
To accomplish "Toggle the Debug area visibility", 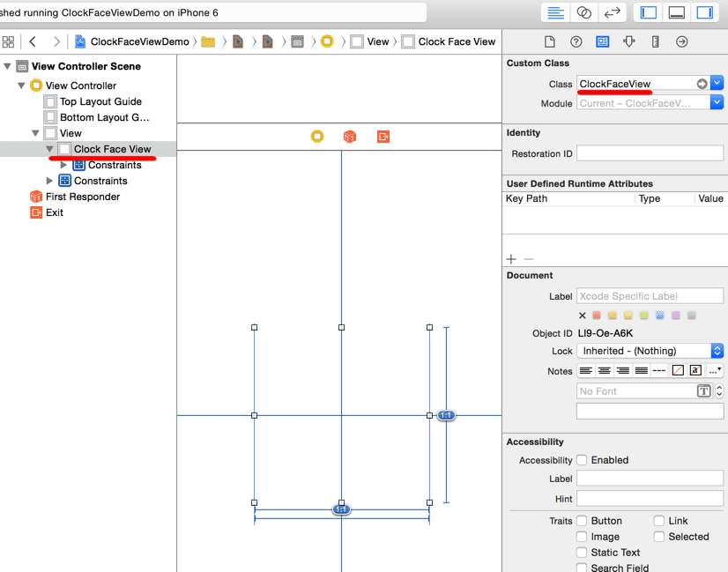I will [x=677, y=12].
